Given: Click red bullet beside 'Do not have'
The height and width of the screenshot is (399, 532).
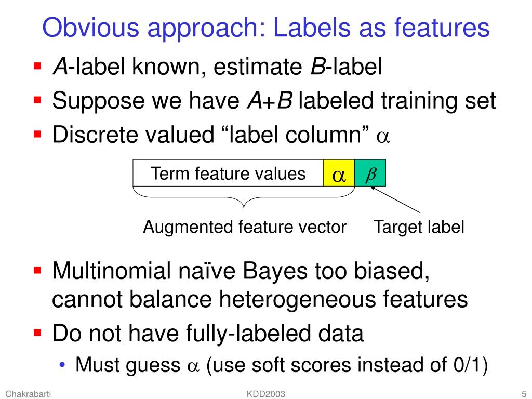Looking at the screenshot, I should (x=37, y=332).
